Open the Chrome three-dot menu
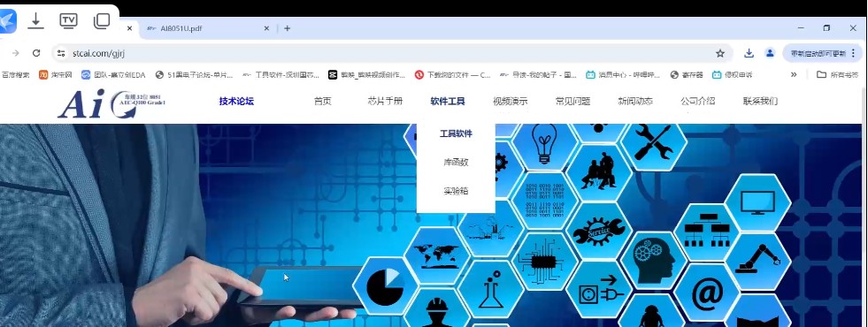The image size is (868, 327). (854, 53)
